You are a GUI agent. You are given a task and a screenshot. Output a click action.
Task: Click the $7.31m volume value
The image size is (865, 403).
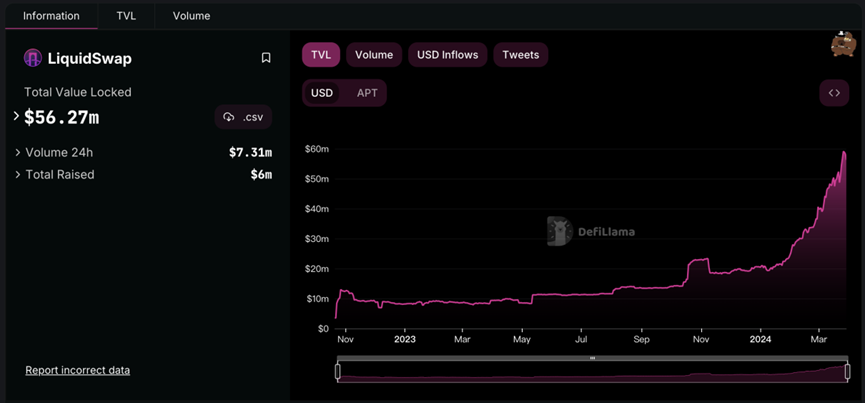(250, 153)
